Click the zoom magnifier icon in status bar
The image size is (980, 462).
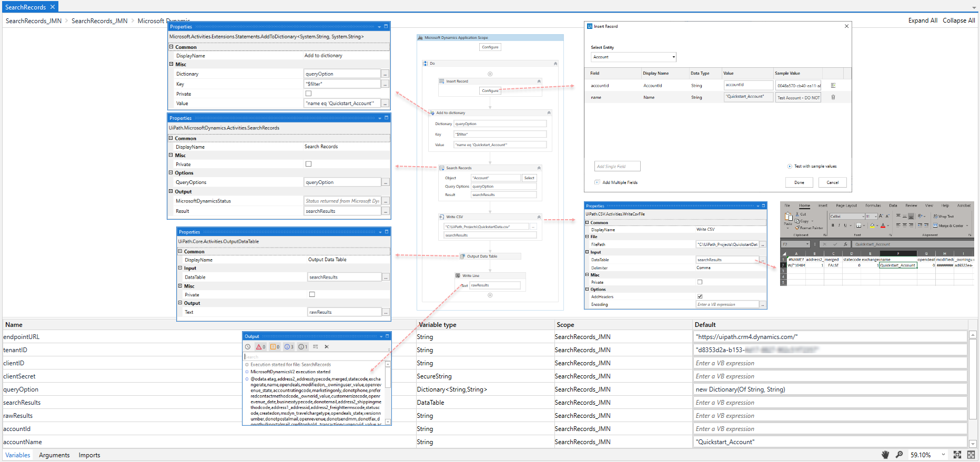pos(900,455)
